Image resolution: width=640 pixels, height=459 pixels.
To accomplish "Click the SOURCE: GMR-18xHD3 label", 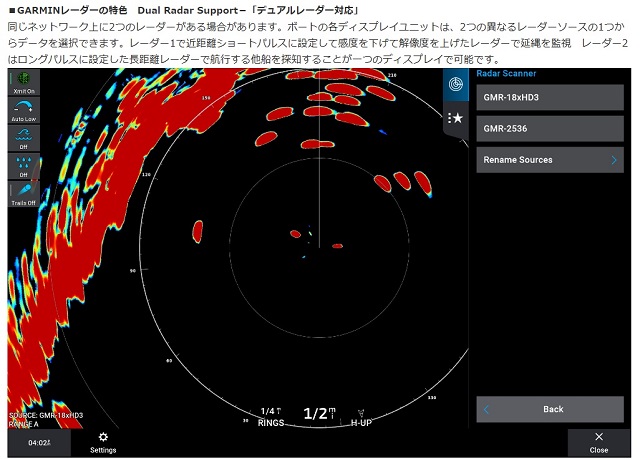I will (46, 415).
